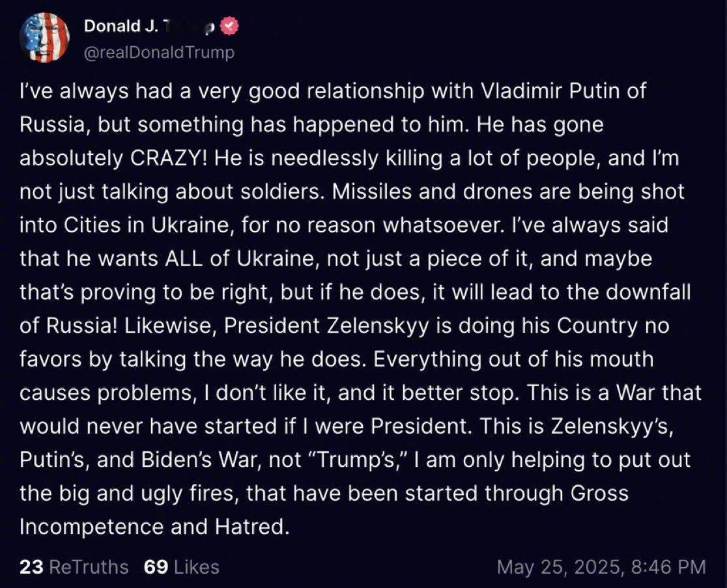Open the profile avatar picture
Screen dimensions: 727x588
pos(44,38)
